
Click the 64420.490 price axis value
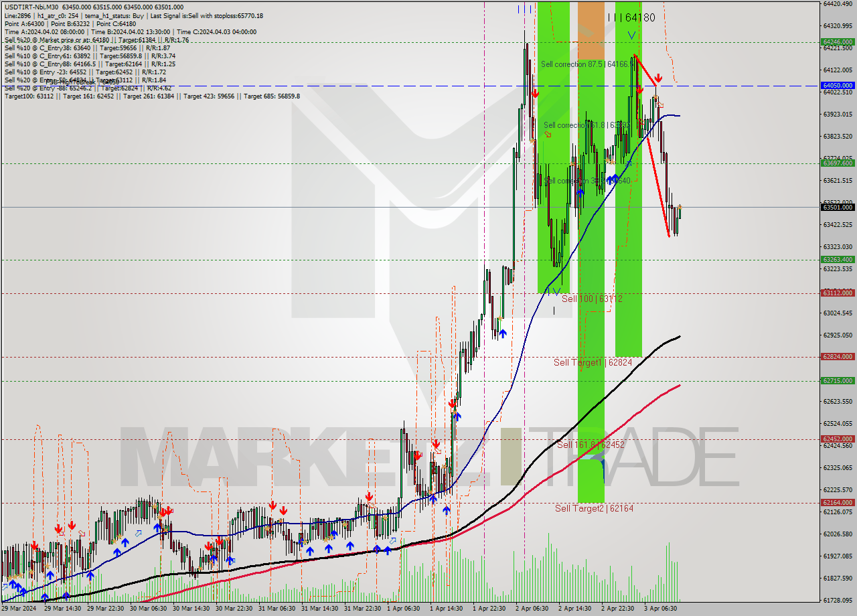pyautogui.click(x=838, y=3)
